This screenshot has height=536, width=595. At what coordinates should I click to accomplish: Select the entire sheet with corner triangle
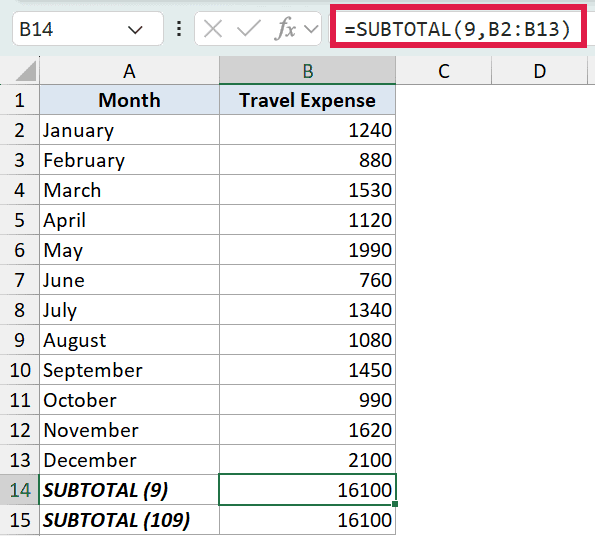pos(26,71)
